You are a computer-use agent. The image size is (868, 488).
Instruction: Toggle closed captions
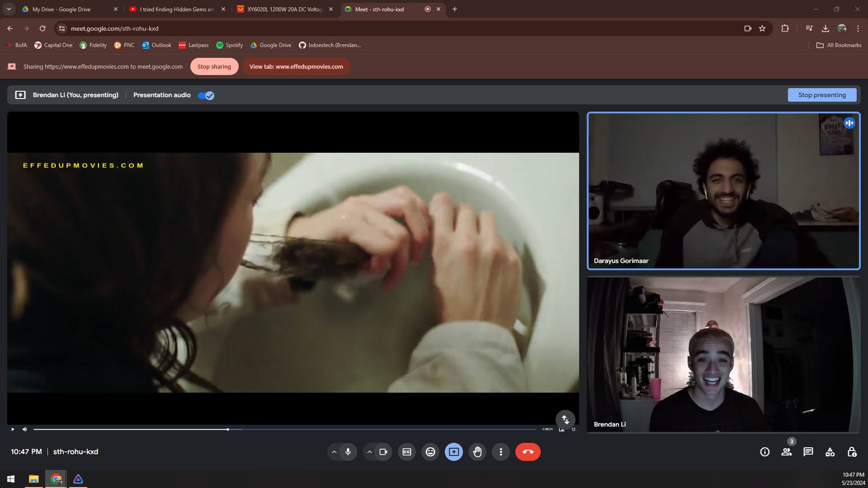point(407,452)
